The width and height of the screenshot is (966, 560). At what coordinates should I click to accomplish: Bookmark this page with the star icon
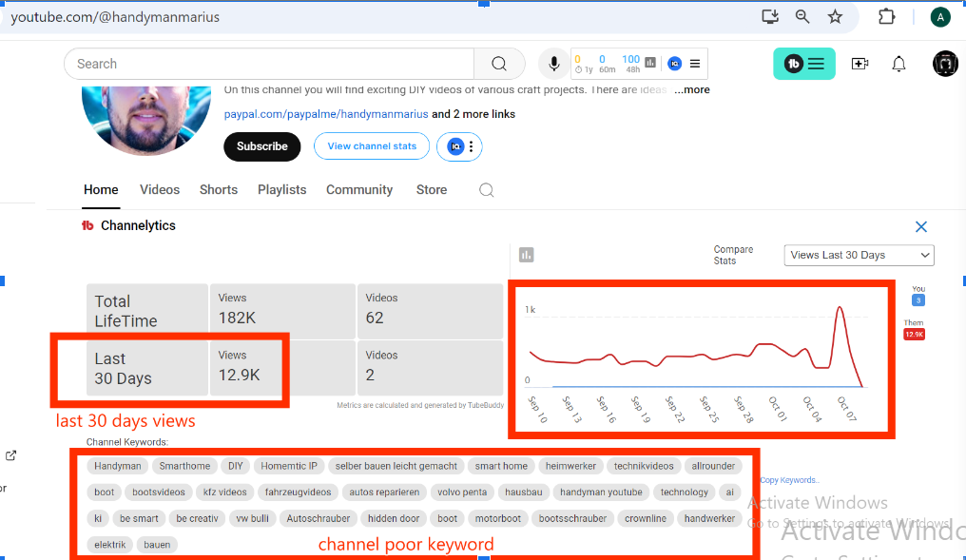click(x=835, y=16)
